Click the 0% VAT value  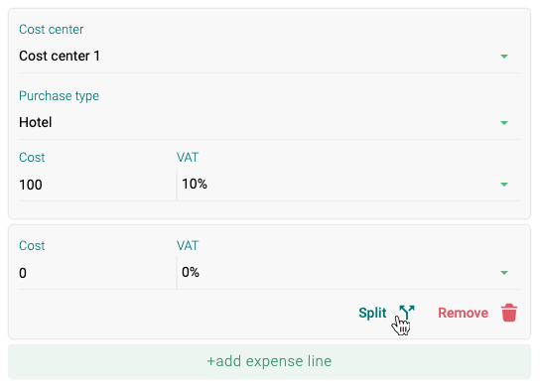[x=191, y=272]
